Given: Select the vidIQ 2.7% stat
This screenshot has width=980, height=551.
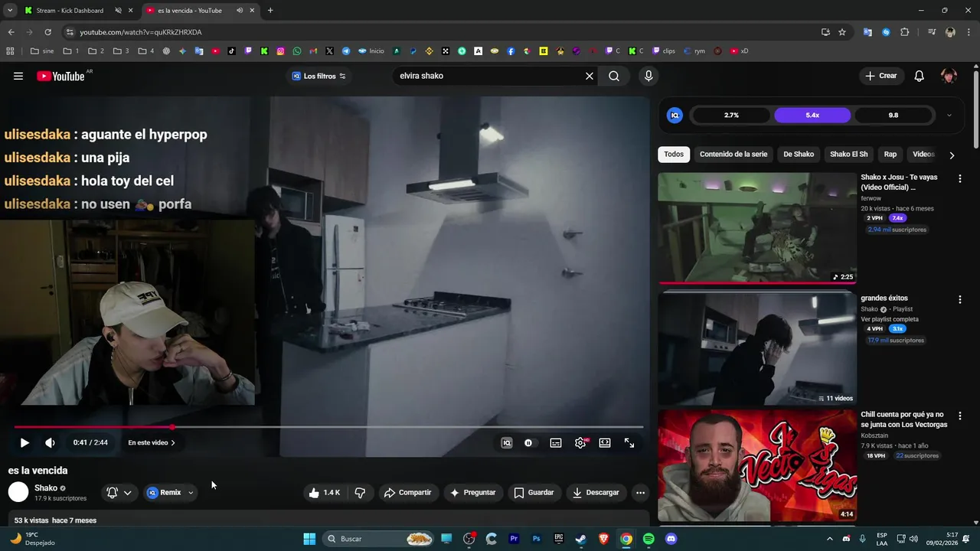Looking at the screenshot, I should [731, 116].
